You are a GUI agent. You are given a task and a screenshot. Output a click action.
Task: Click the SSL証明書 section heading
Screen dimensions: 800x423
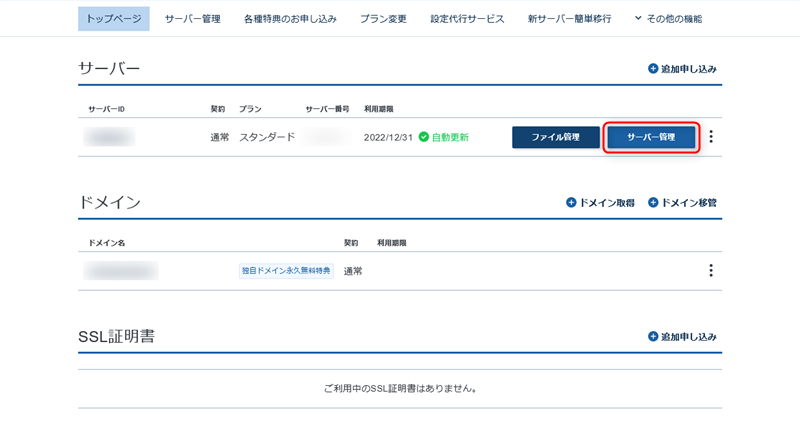(x=116, y=337)
